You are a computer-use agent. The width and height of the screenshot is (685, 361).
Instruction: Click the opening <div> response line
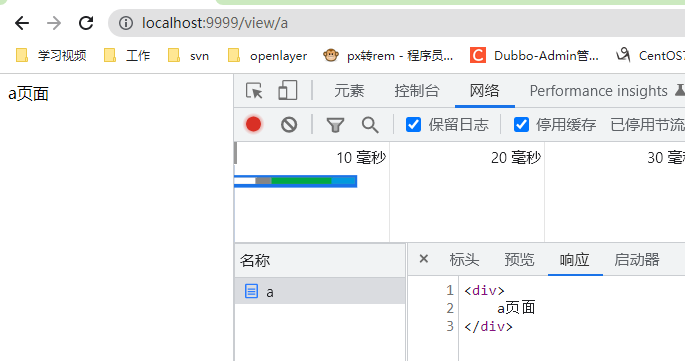point(484,291)
